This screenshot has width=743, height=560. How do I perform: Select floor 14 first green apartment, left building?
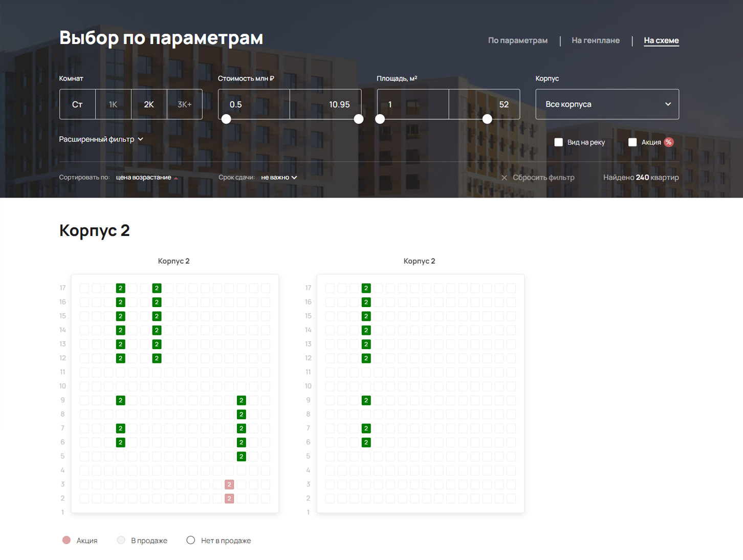121,330
